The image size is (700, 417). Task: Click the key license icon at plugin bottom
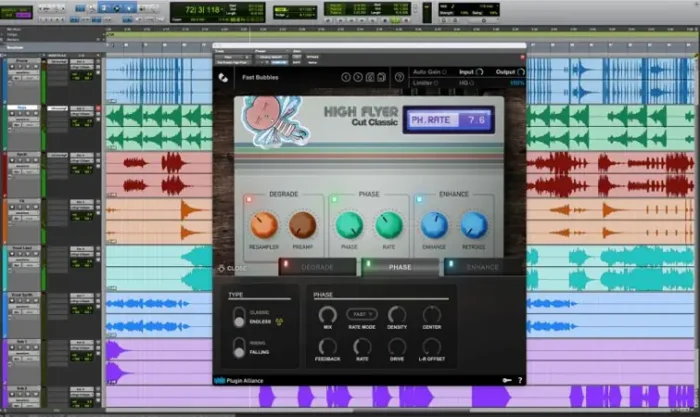click(507, 380)
